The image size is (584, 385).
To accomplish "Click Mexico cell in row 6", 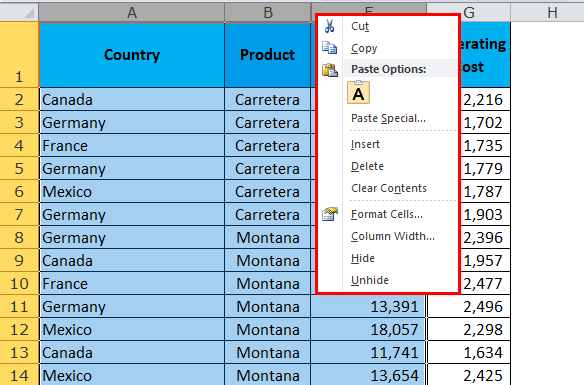I will pyautogui.click(x=132, y=191).
